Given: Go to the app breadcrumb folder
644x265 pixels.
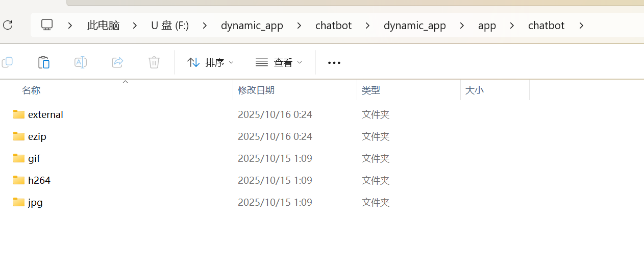Looking at the screenshot, I should click(x=487, y=26).
